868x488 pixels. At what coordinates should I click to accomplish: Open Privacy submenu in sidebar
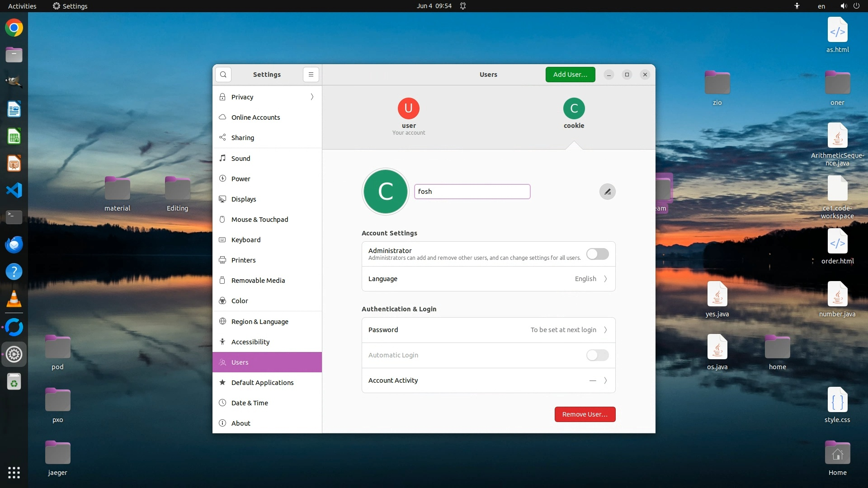tap(267, 97)
